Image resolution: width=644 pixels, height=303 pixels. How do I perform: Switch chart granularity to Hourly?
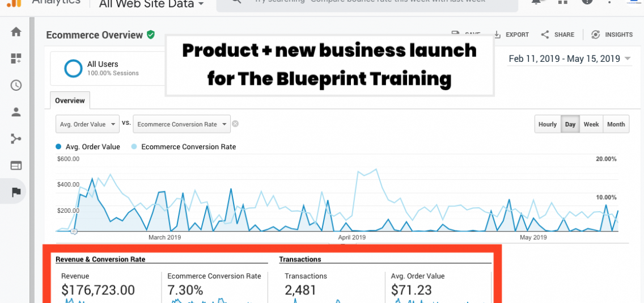[x=548, y=124]
